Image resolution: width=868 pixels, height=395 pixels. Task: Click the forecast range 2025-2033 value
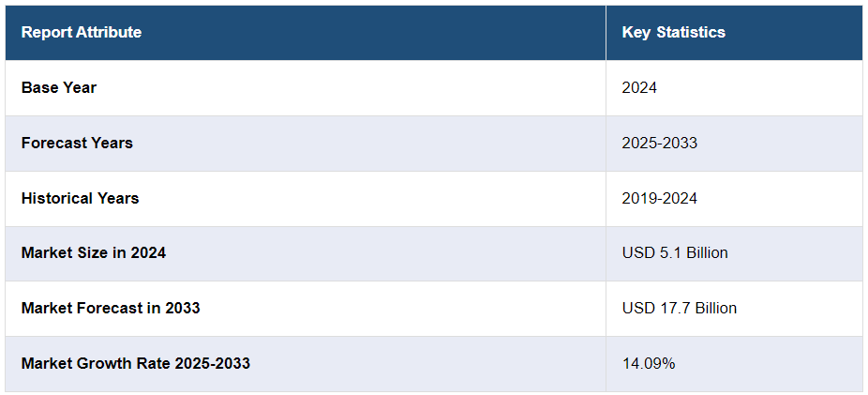[659, 144]
